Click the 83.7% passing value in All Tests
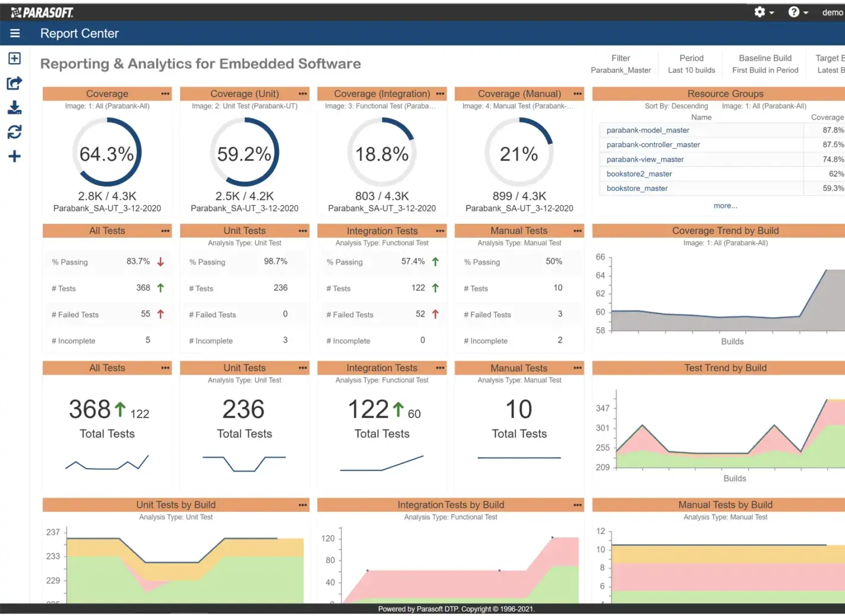 (138, 262)
